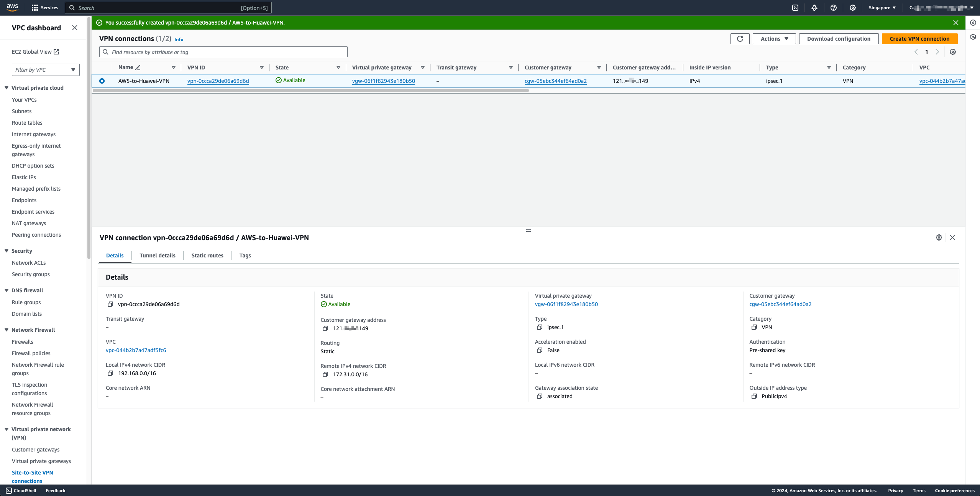Viewport: 980px width, 496px height.
Task: Open CloudShell from the top navigation bar
Action: [795, 8]
